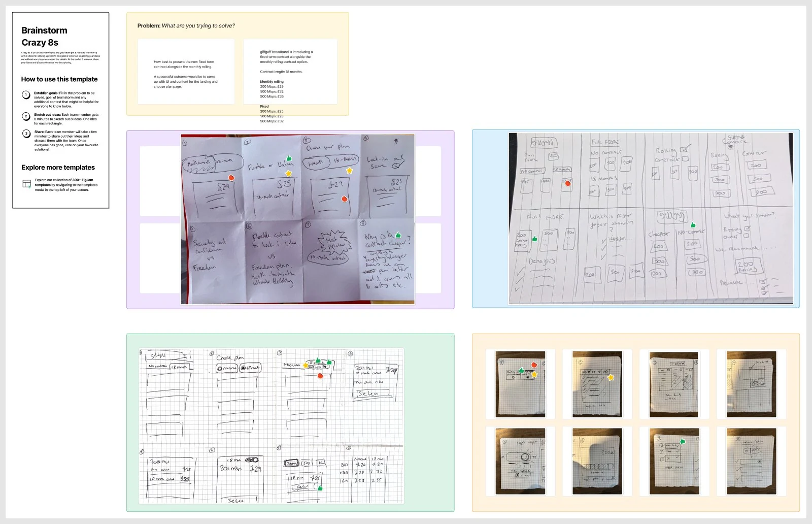Click step 3 circle next to 'Share'

tap(26, 134)
